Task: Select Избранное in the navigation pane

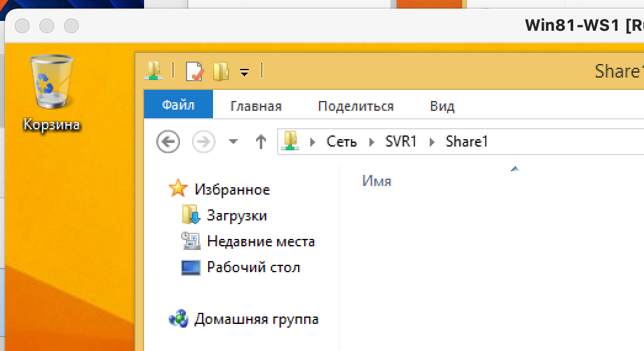Action: 232,190
